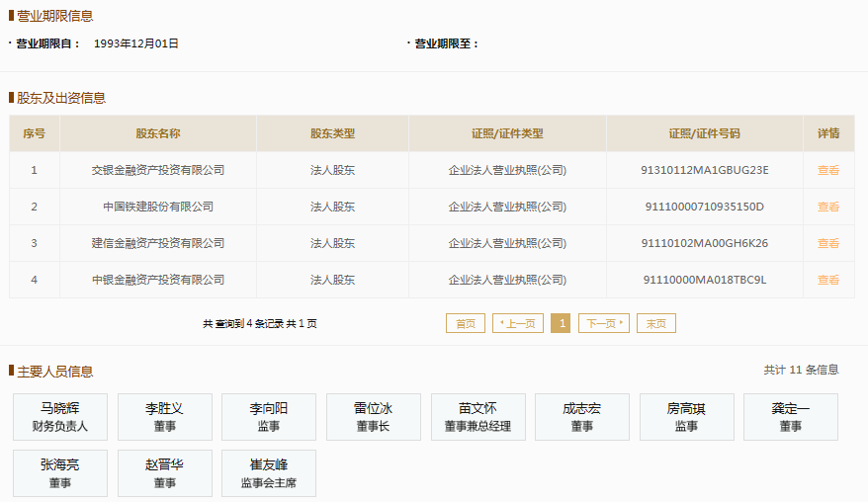The height and width of the screenshot is (502, 868).
Task: Click 建信金融资产投资有限公司 shareholder name
Action: [x=158, y=243]
